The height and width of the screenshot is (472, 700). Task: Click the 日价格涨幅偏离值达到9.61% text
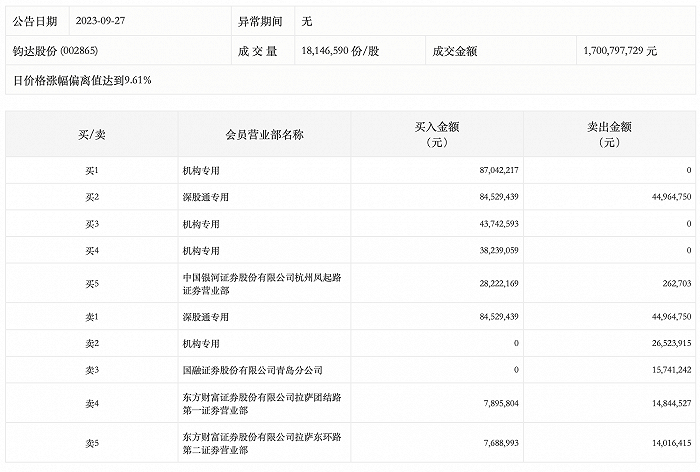click(x=82, y=80)
